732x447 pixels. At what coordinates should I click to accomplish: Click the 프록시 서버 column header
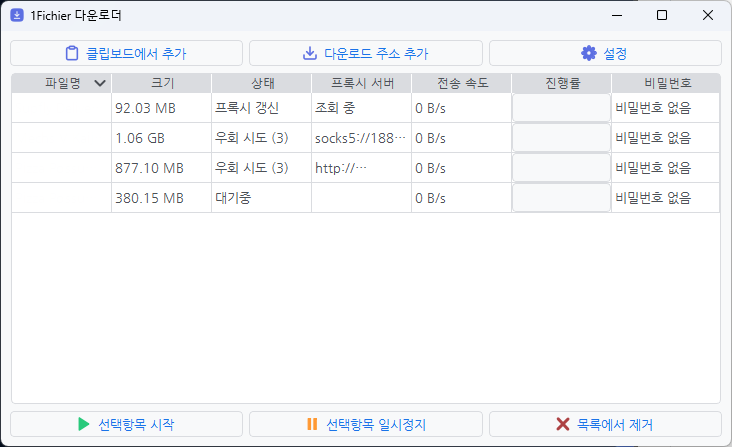point(362,84)
